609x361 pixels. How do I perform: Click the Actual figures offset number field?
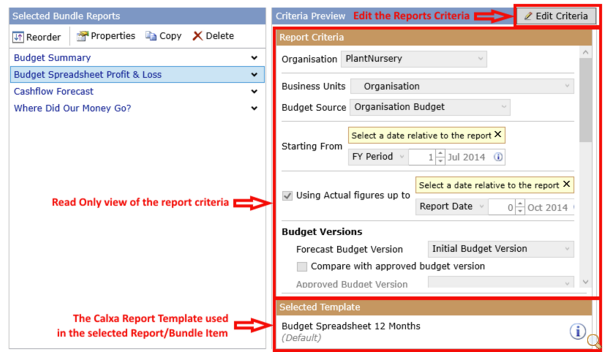(502, 207)
